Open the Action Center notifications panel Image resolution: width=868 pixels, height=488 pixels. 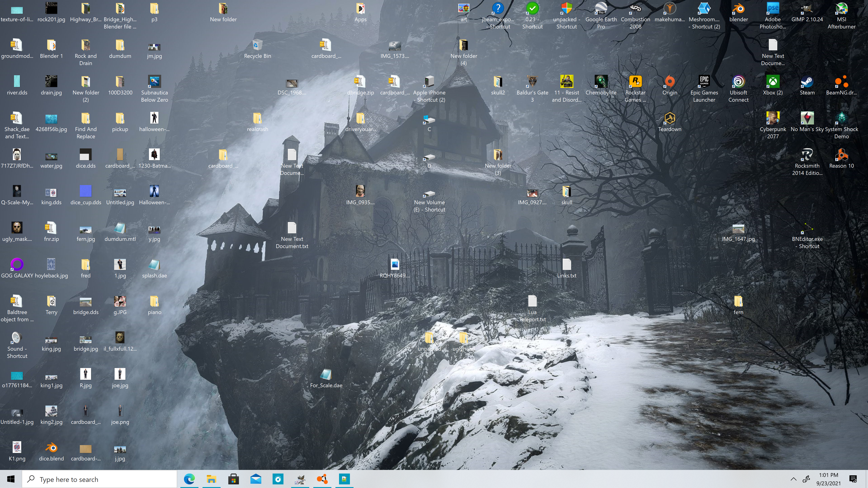pos(853,479)
